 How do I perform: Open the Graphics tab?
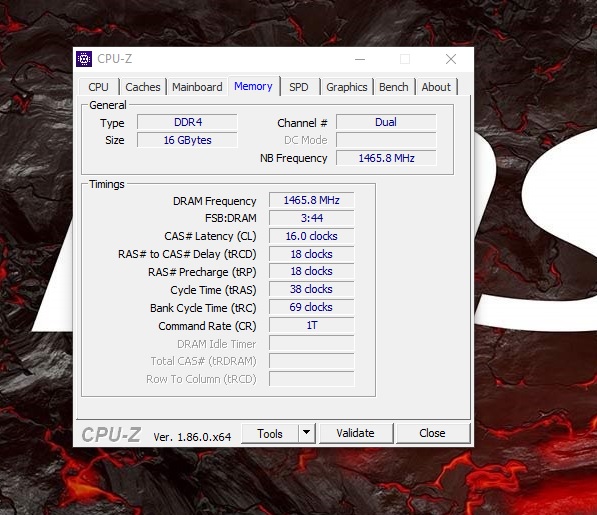347,87
